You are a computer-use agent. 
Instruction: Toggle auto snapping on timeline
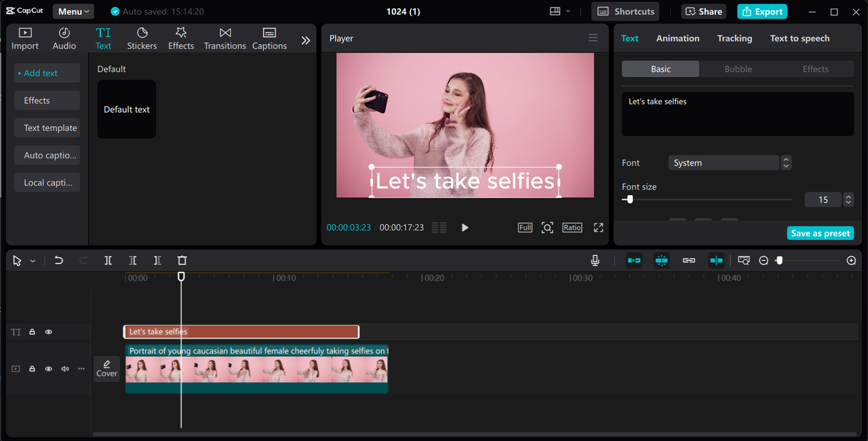click(x=661, y=260)
